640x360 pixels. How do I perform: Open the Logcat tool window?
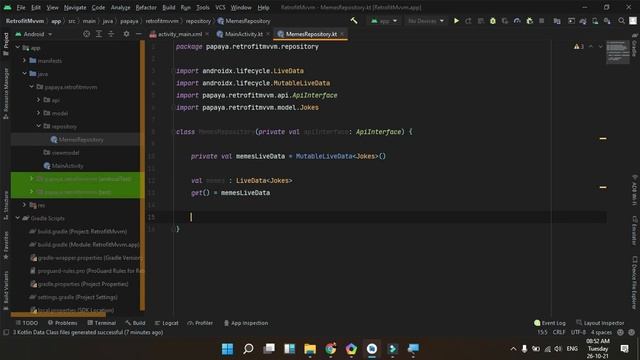167,323
